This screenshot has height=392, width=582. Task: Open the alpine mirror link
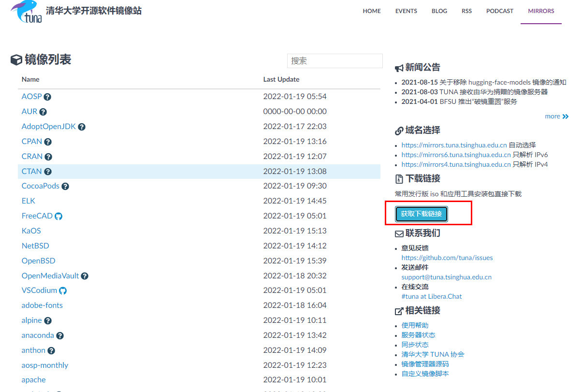tap(32, 320)
